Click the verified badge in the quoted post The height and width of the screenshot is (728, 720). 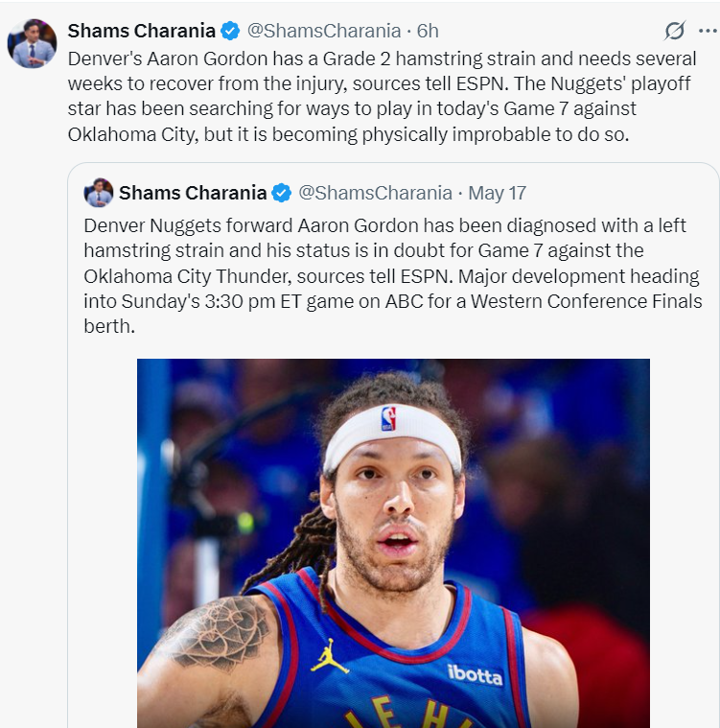pos(282,193)
